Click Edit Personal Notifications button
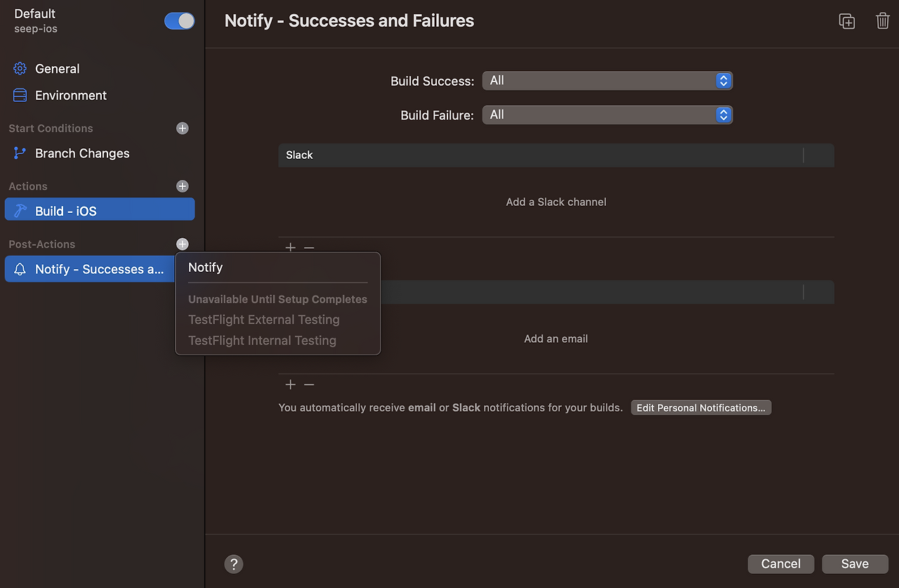 (x=700, y=408)
